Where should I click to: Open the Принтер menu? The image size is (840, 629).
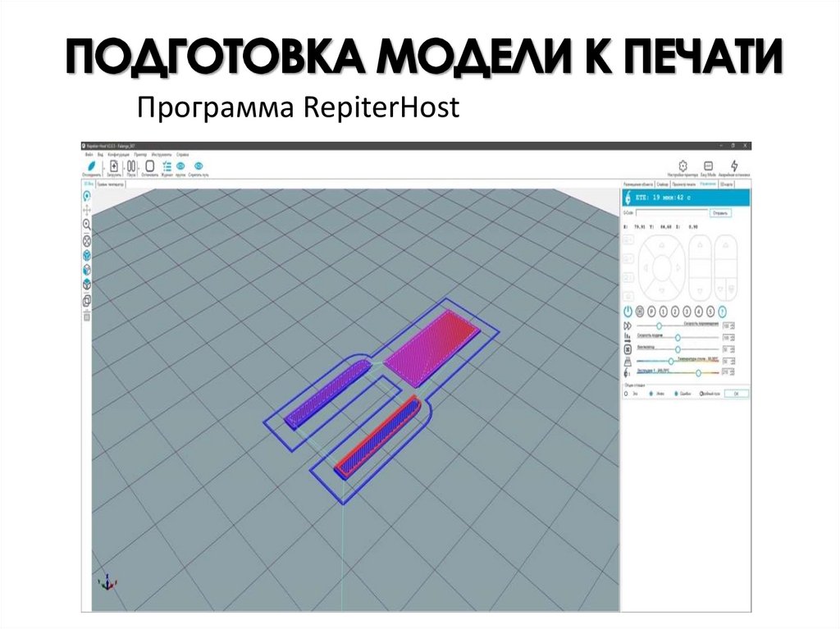(140, 155)
